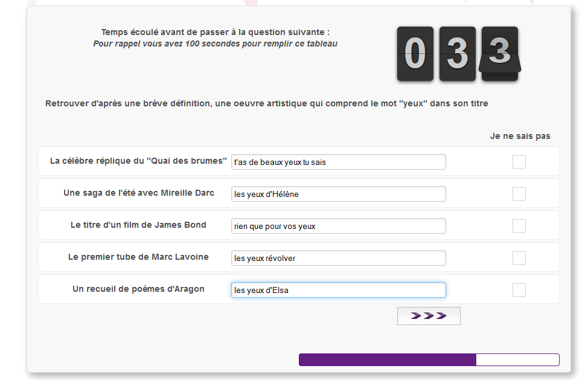Click the flipping last countdown digit

point(499,54)
